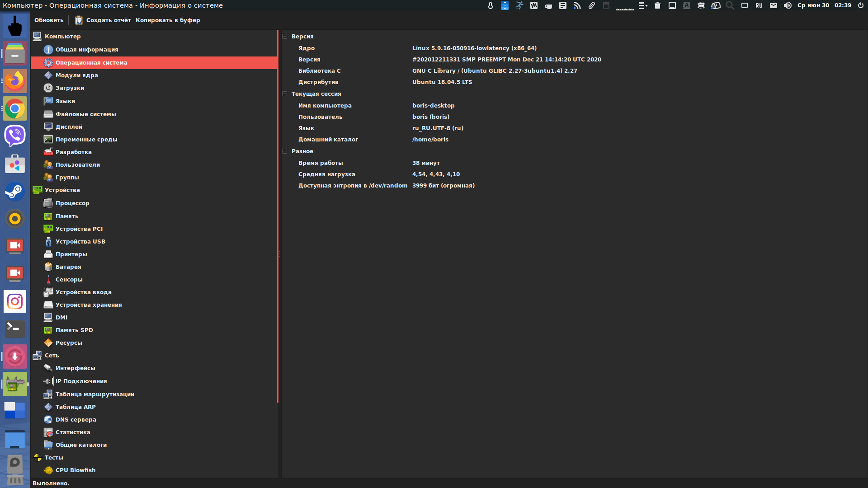The image size is (868, 488).
Task: Click the Обновить toolbar button
Action: (x=49, y=20)
